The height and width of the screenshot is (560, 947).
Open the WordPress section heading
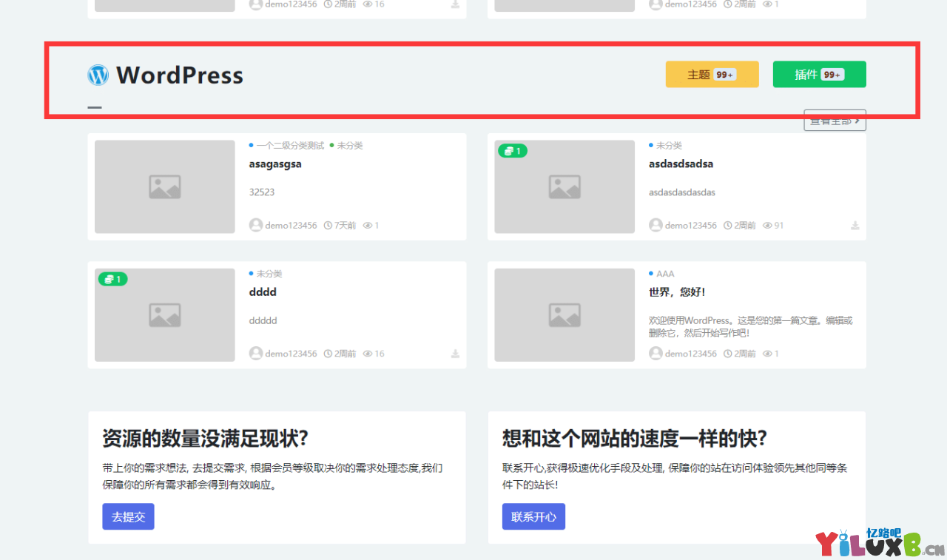[x=180, y=75]
